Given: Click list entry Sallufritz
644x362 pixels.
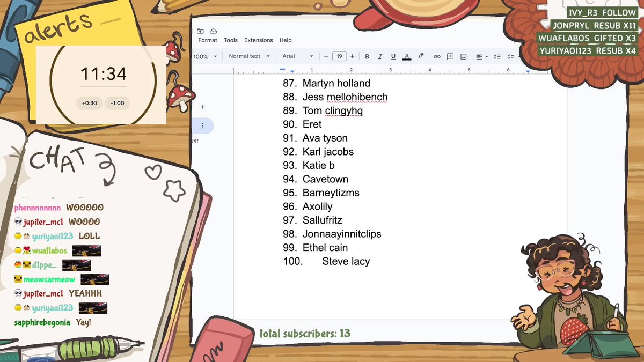Looking at the screenshot, I should (323, 220).
